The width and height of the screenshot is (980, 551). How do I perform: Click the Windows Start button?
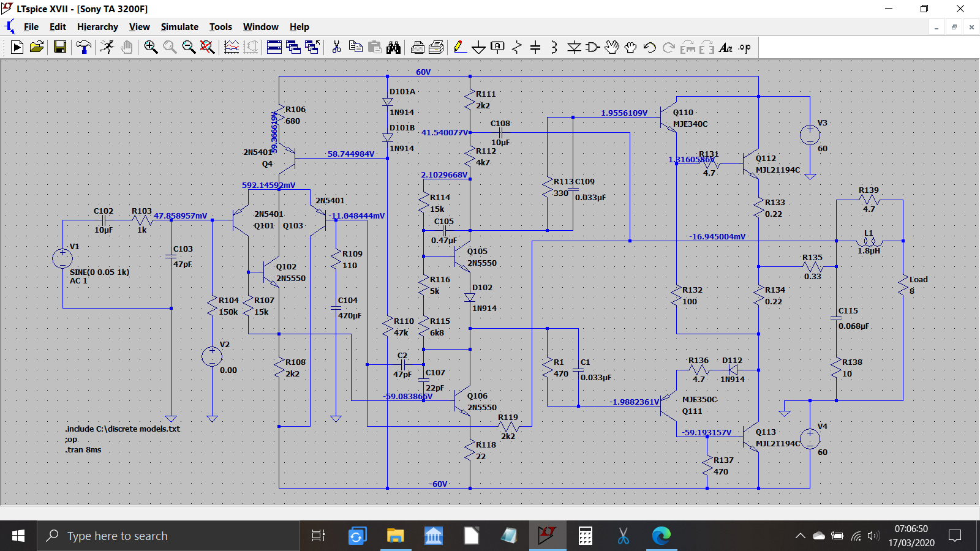tap(18, 536)
